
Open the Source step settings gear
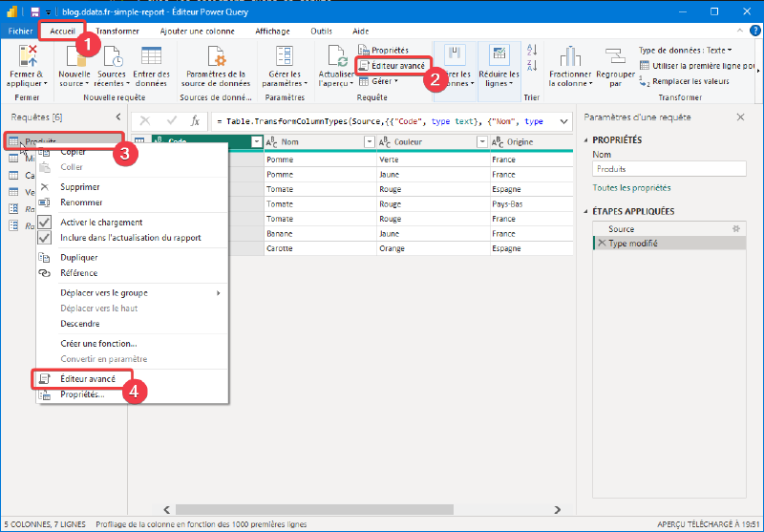736,228
